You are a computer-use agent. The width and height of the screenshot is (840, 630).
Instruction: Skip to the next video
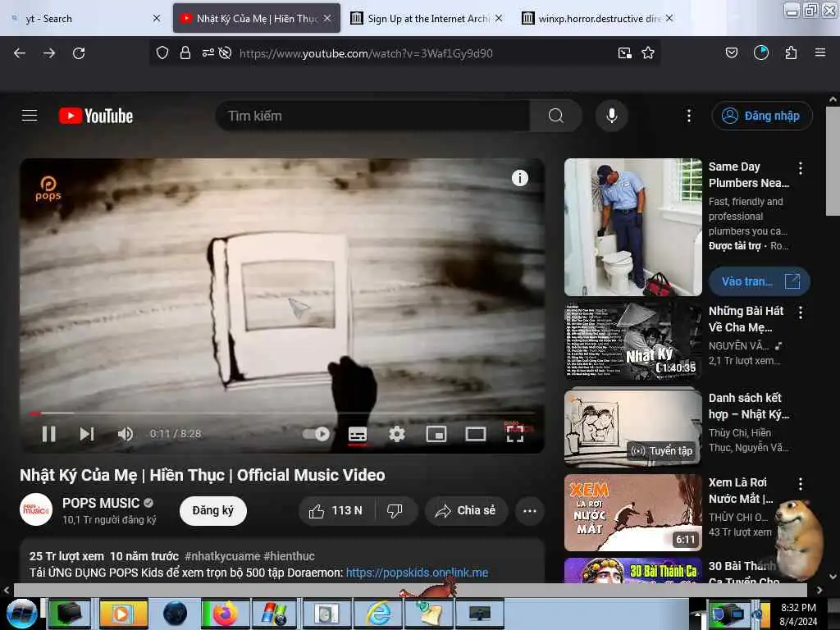pos(87,434)
